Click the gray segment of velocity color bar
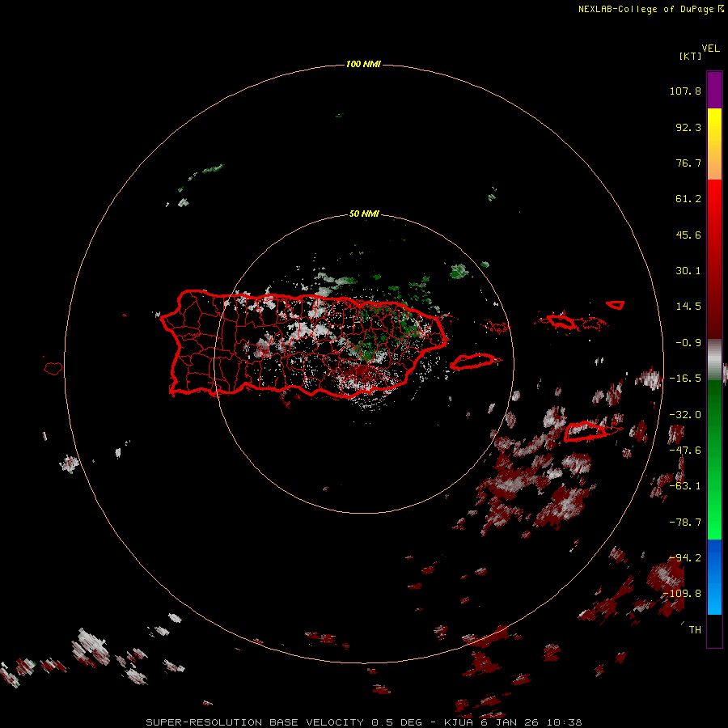This screenshot has height=728, width=728. 714,359
